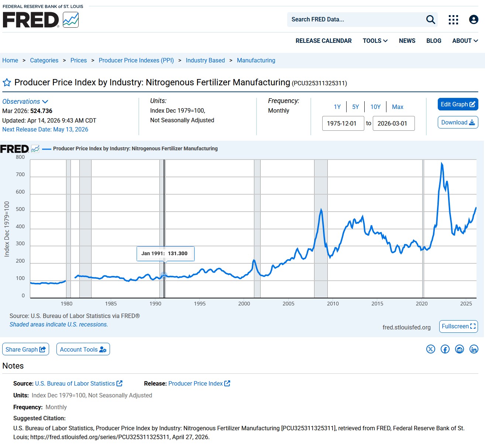The width and height of the screenshot is (485, 448).
Task: Click the Jan 1991 data point marker
Action: tap(164, 275)
